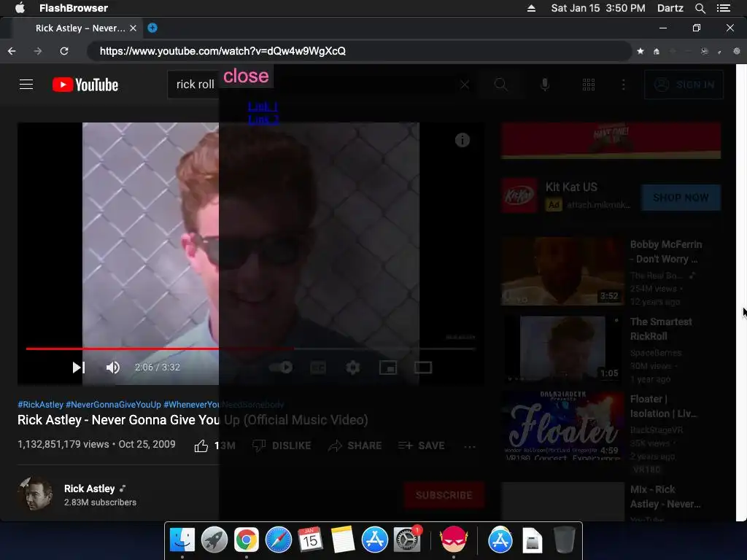Open the #NeverGonnaGiveYouUp hashtag
747x560 pixels.
click(x=113, y=404)
